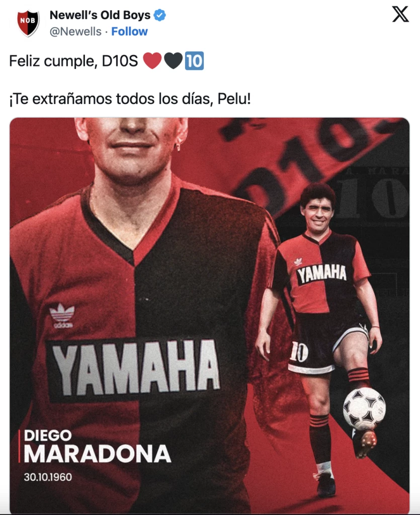The height and width of the screenshot is (515, 420).
Task: Follow the Newell's Old Boys account
Action: click(x=129, y=32)
